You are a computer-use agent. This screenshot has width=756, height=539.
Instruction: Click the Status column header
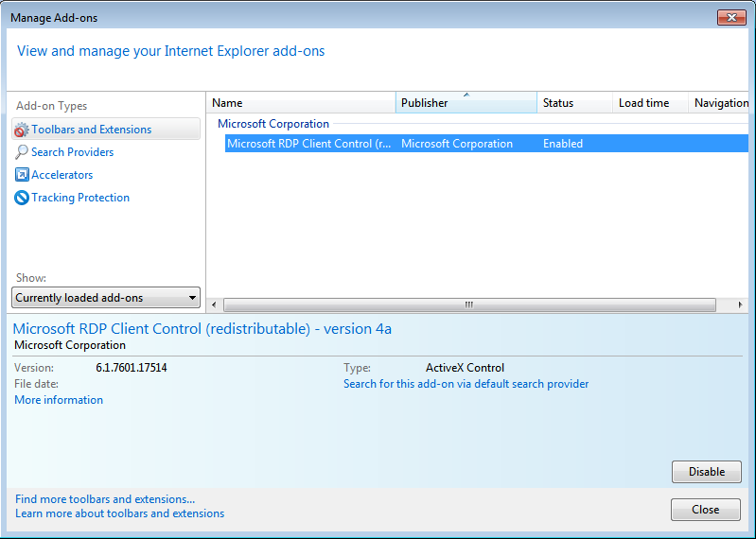tap(574, 103)
